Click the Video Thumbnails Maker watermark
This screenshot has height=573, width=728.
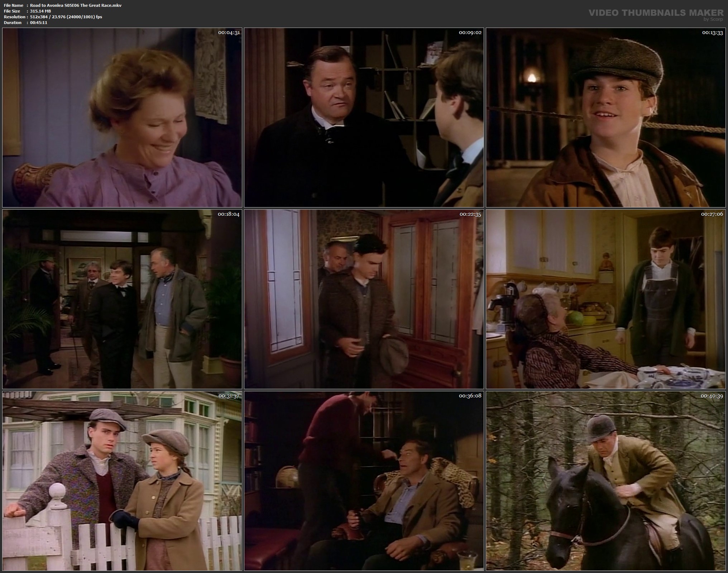pos(656,13)
